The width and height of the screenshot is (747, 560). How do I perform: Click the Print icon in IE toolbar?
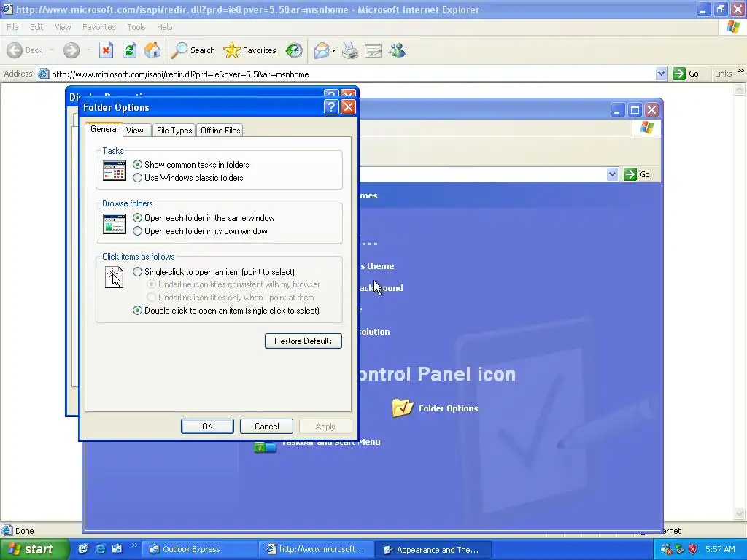(350, 50)
